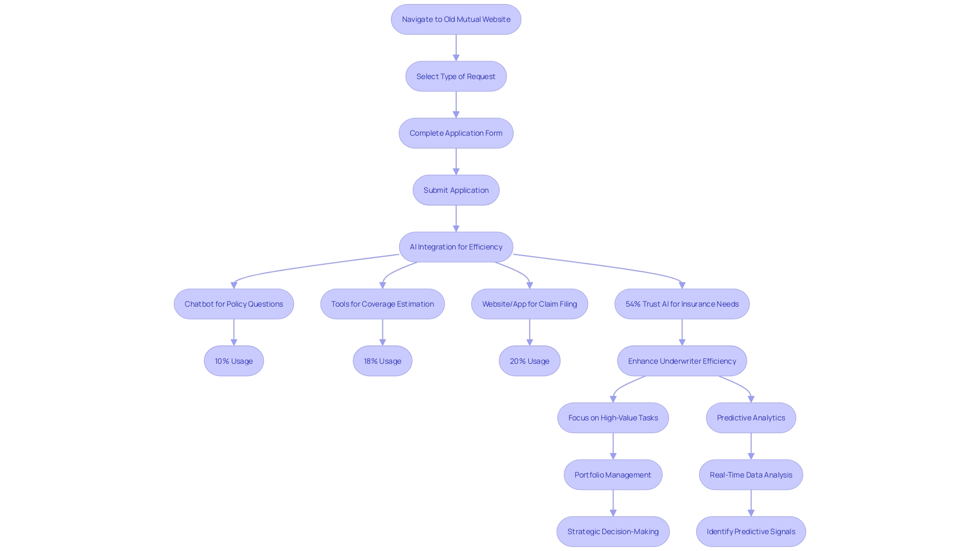Toggle visibility of '20% Usage' node

[530, 361]
